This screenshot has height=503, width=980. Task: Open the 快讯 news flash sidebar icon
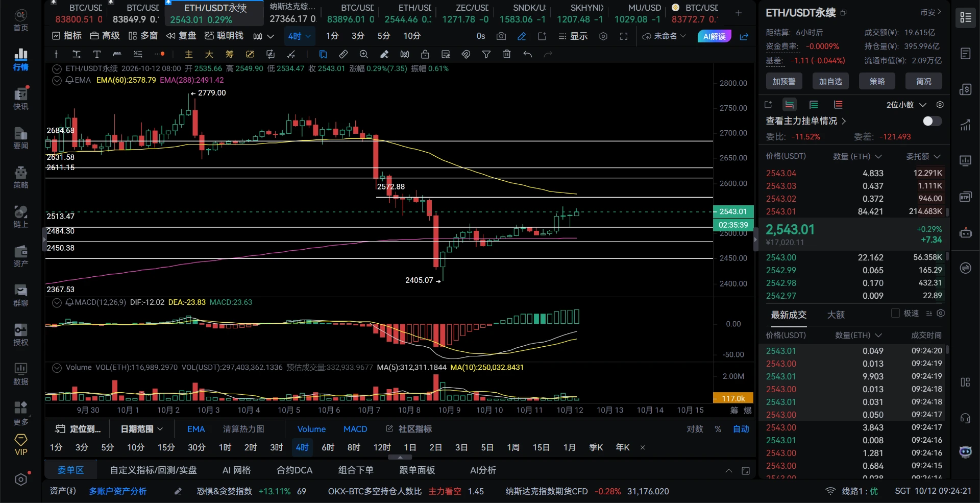pos(21,99)
